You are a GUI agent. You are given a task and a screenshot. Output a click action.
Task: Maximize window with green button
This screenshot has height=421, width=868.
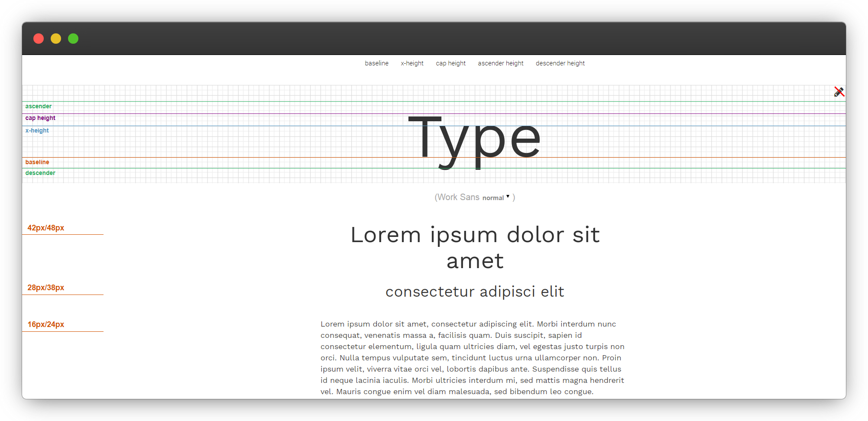tap(73, 39)
